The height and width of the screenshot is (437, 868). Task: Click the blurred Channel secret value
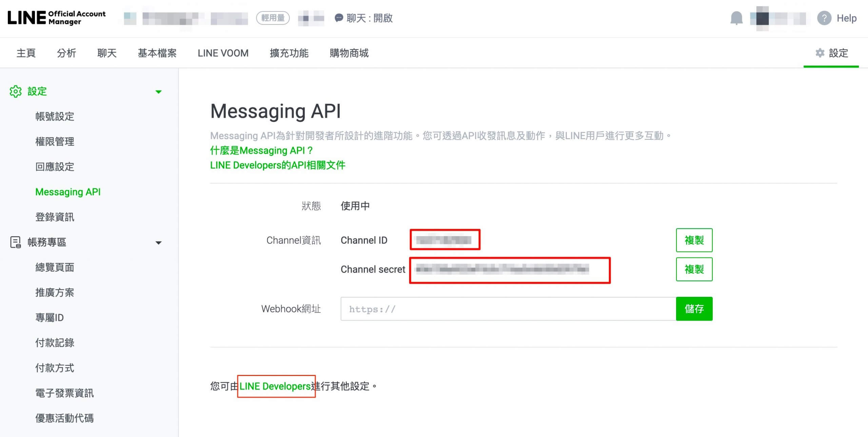click(x=502, y=269)
